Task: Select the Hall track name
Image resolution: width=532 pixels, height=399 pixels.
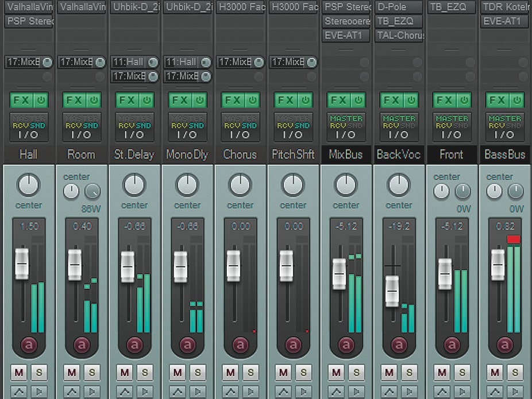Action: tap(29, 154)
